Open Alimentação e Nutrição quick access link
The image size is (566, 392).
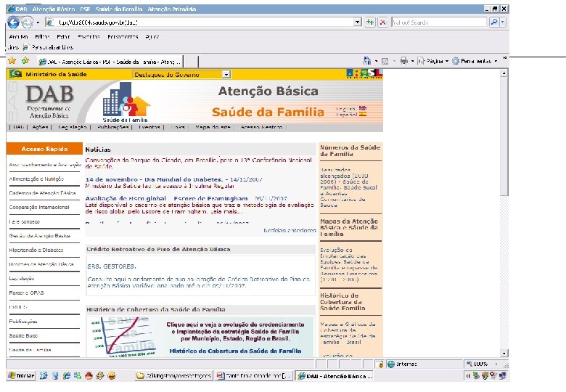(x=36, y=179)
